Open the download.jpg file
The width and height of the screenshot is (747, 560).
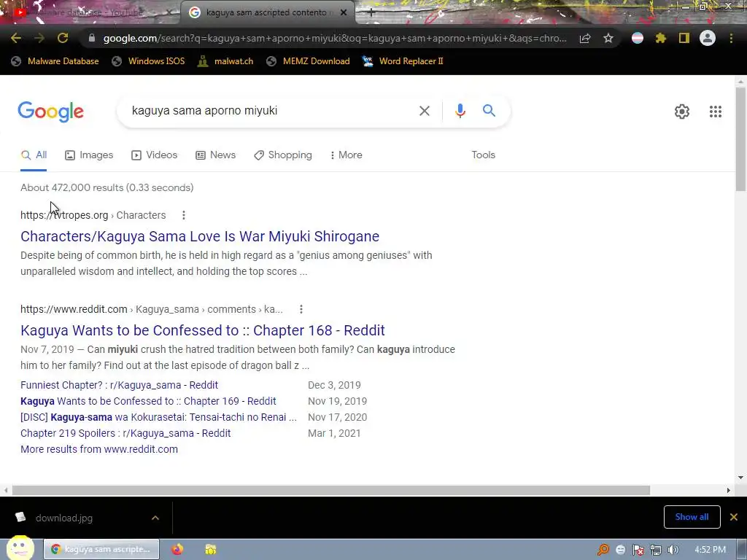[64, 518]
